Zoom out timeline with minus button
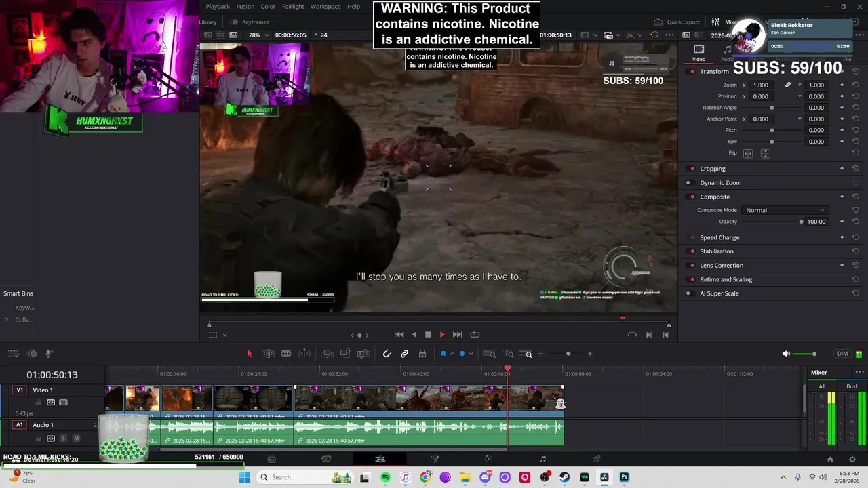 tap(540, 354)
